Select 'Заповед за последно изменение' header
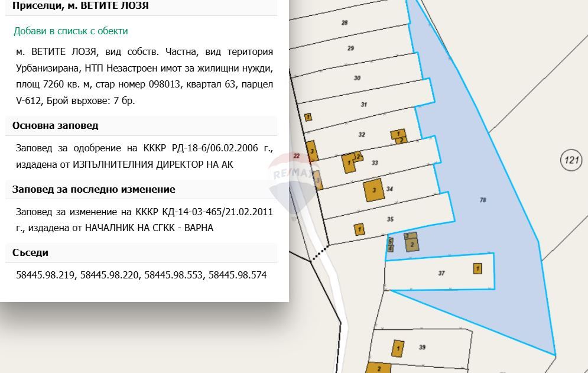Viewport: 588px width, 373px height. coord(93,190)
